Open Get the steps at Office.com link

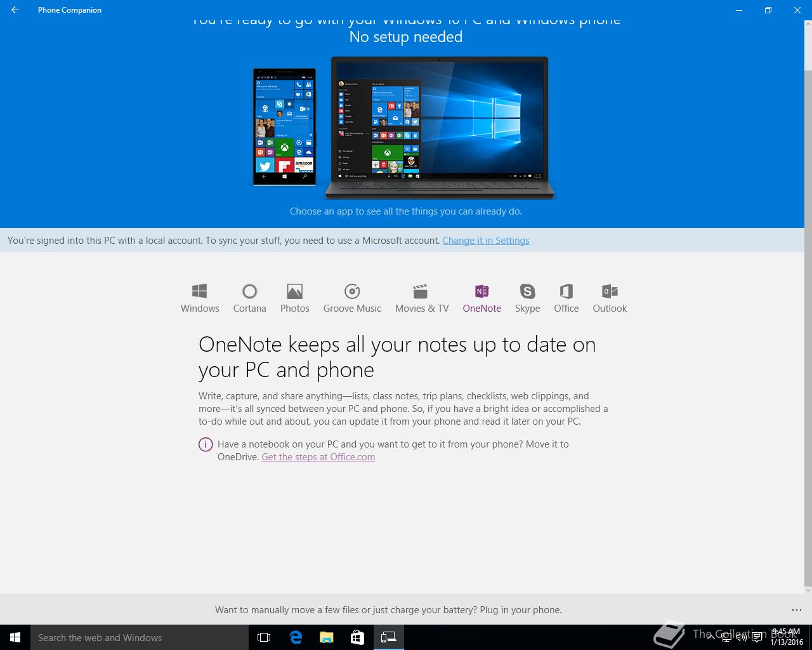coord(318,457)
